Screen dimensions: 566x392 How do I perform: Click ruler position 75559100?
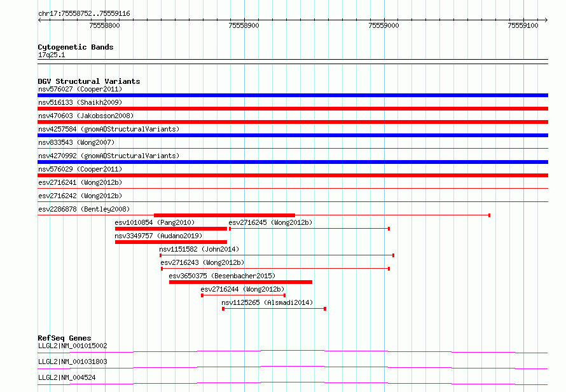click(523, 25)
